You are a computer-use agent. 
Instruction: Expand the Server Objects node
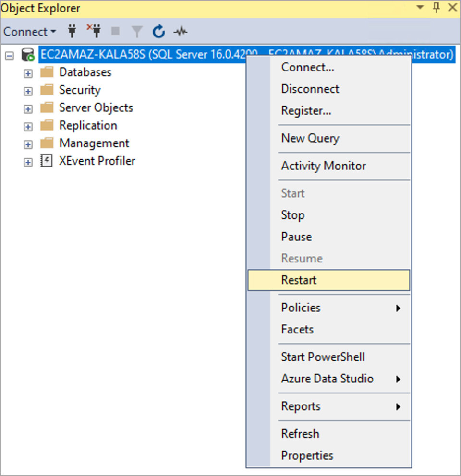tap(28, 109)
